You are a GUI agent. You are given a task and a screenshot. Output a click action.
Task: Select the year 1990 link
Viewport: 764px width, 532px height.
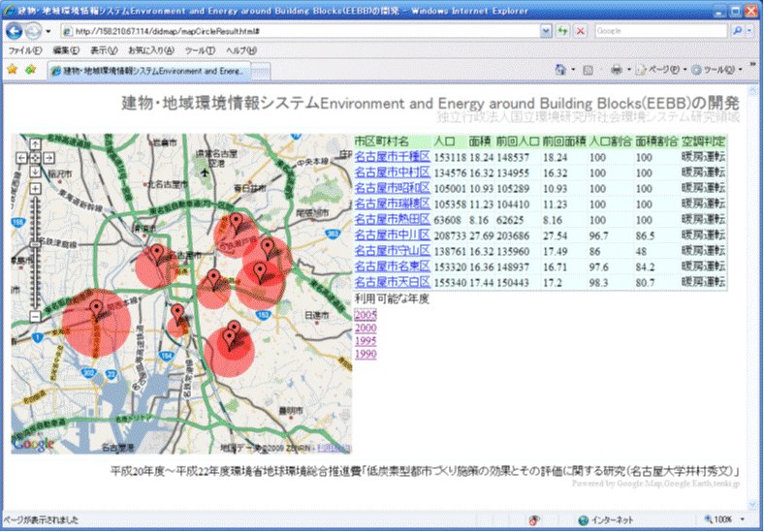(x=366, y=354)
